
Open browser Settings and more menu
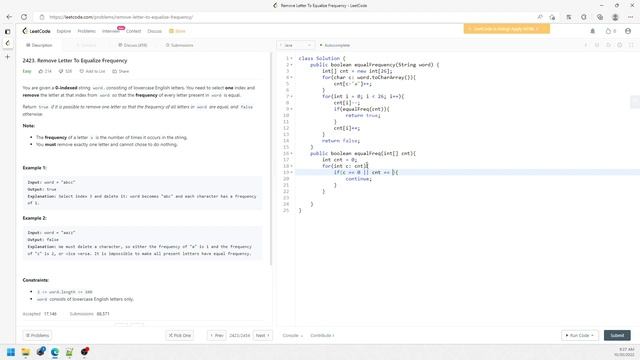[631, 17]
